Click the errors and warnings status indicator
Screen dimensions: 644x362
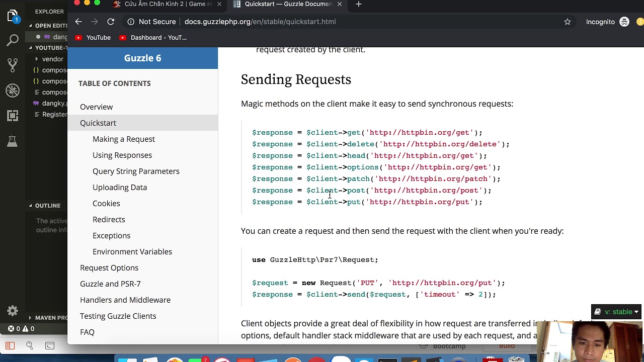pos(21,329)
